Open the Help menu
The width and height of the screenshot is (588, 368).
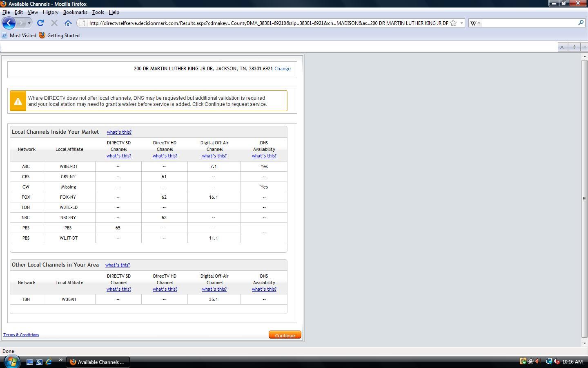(x=114, y=12)
